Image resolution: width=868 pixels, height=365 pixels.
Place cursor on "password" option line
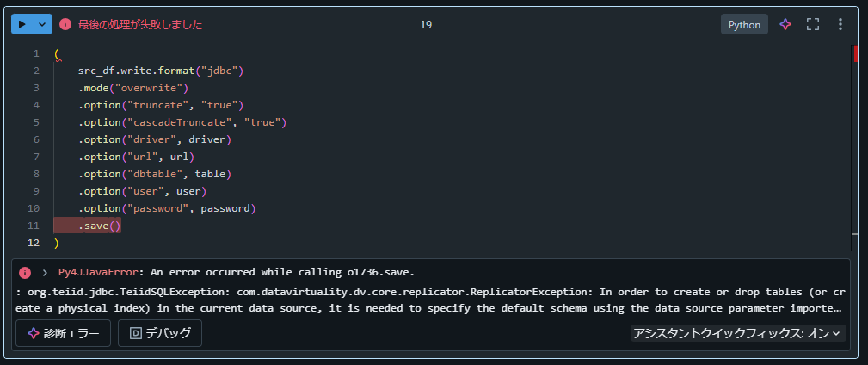click(x=167, y=208)
